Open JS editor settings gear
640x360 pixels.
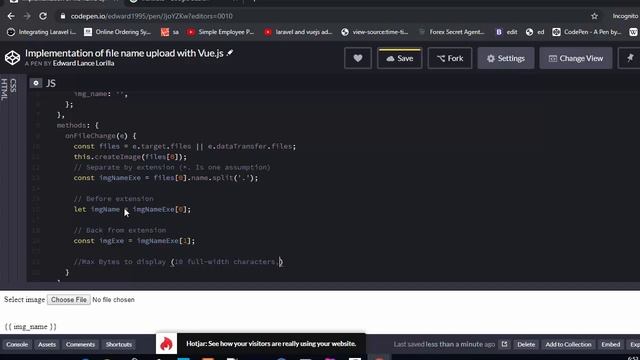click(36, 83)
